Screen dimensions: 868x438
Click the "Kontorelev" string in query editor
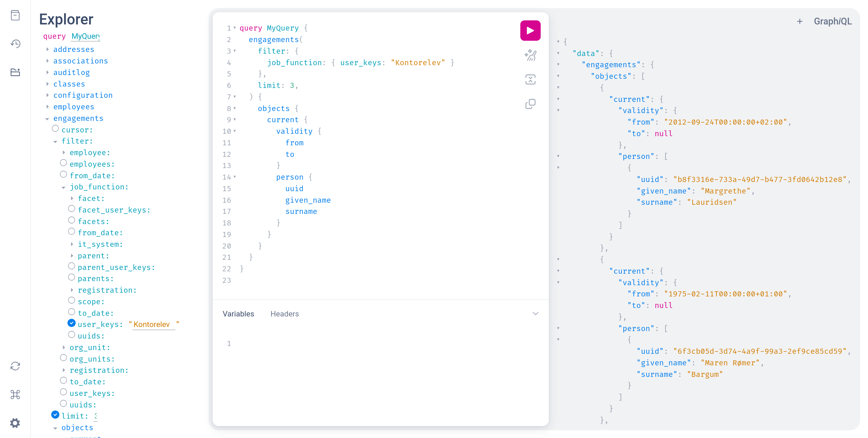tap(418, 63)
